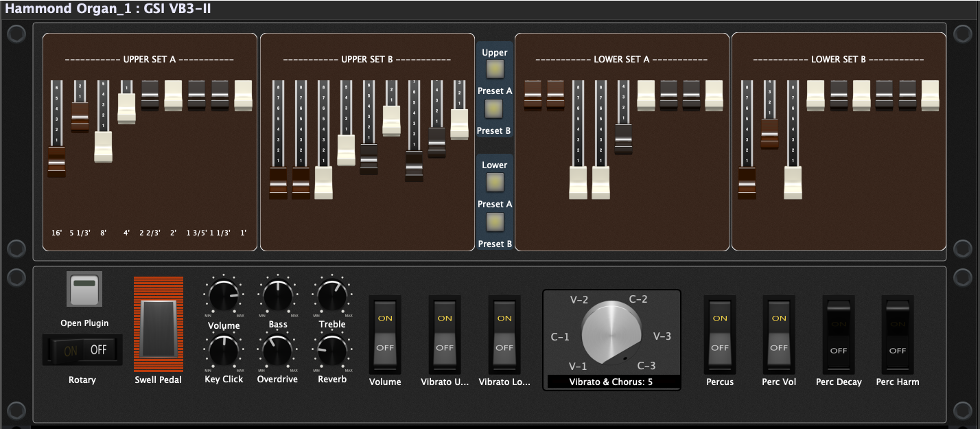Adjust the Key Click knob
Image resolution: width=980 pixels, height=429 pixels.
point(223,351)
